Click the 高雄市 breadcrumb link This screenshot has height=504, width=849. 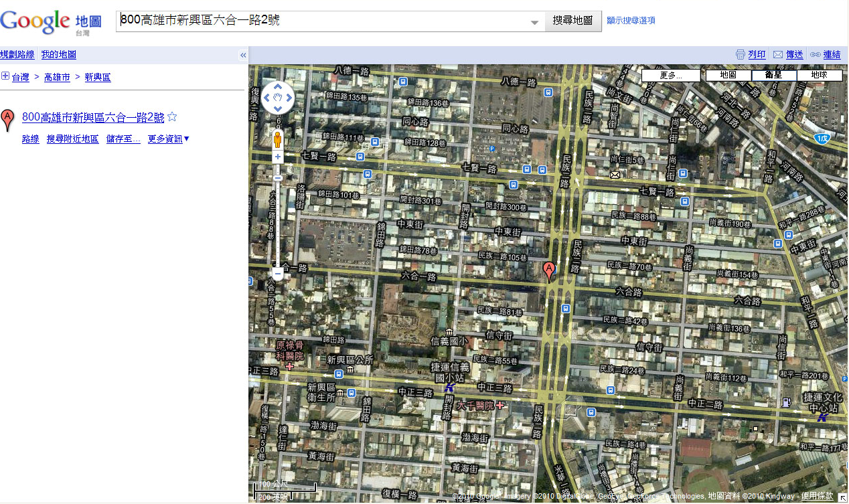[57, 78]
